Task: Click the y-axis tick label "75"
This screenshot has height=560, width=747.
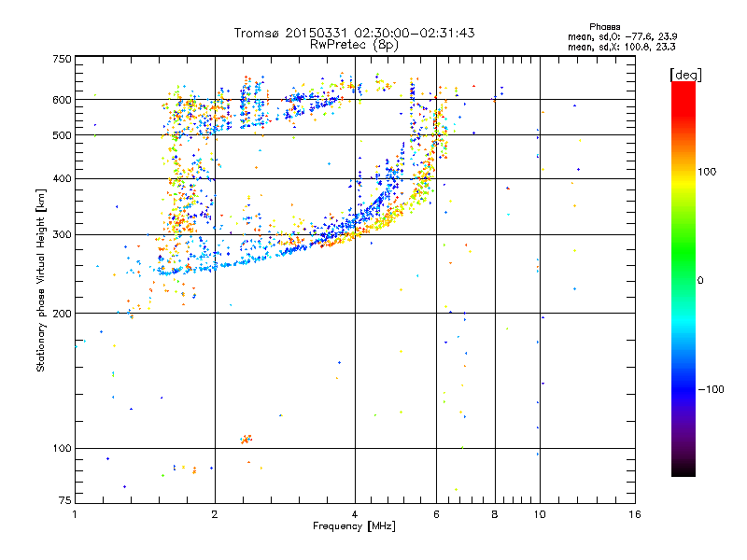Action: (65, 500)
